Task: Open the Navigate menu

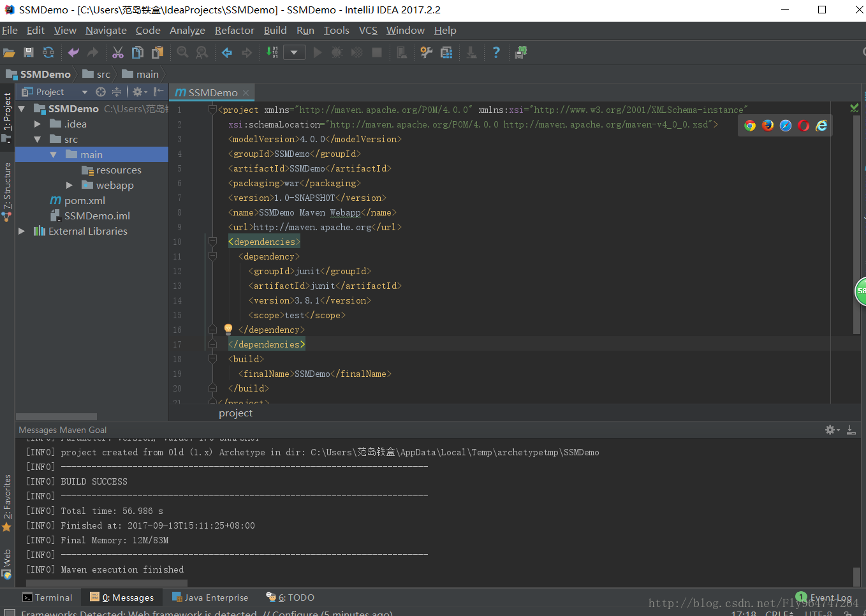Action: [106, 31]
